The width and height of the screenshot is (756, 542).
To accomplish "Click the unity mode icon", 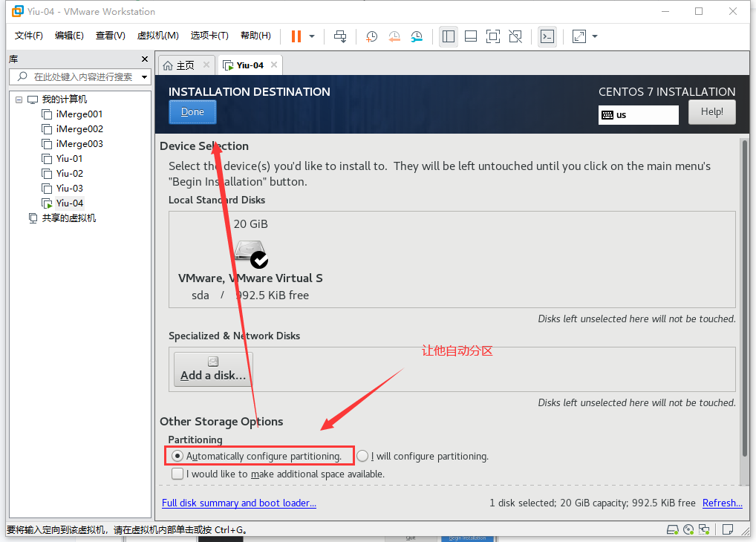I will 515,36.
